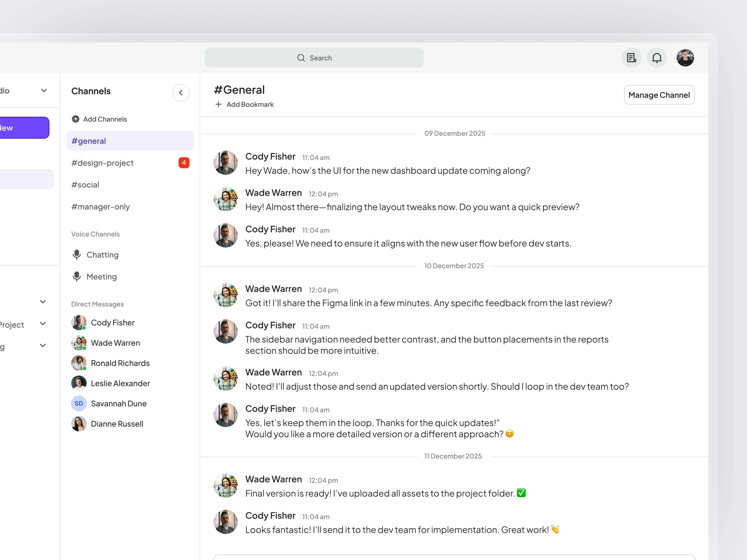Collapse the Channels panel
747x560 pixels.
181,93
